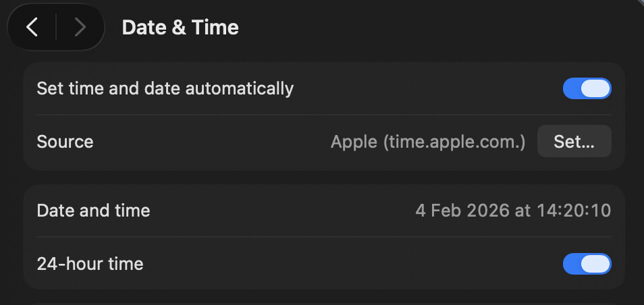Click the 14:20:10 clock reading

click(573, 211)
